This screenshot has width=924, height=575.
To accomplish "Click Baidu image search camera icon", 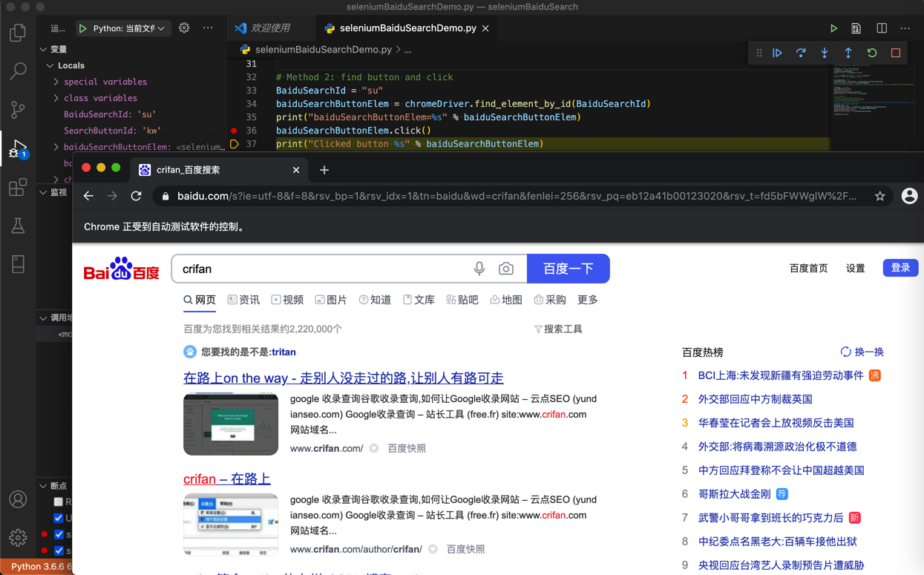I will pos(506,269).
